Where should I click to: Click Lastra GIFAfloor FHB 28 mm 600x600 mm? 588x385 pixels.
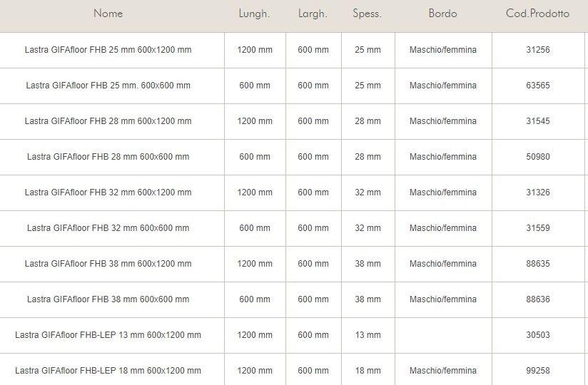pyautogui.click(x=108, y=157)
